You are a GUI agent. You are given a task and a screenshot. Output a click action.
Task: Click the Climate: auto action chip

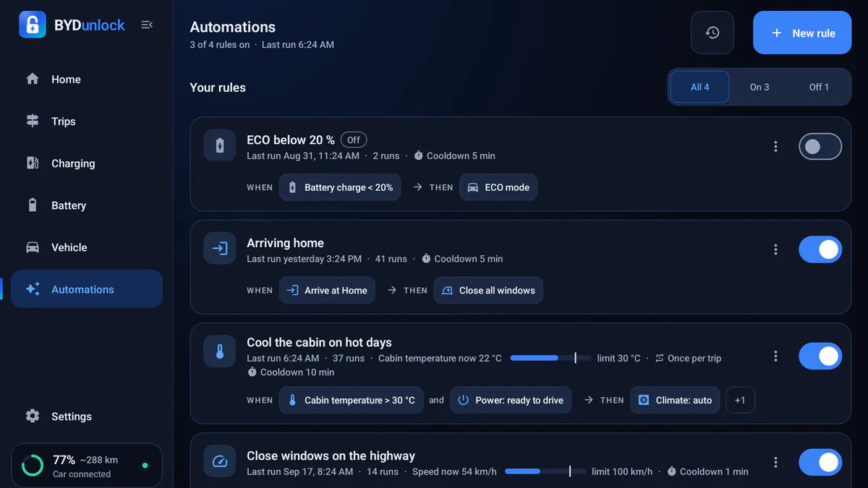tap(675, 400)
